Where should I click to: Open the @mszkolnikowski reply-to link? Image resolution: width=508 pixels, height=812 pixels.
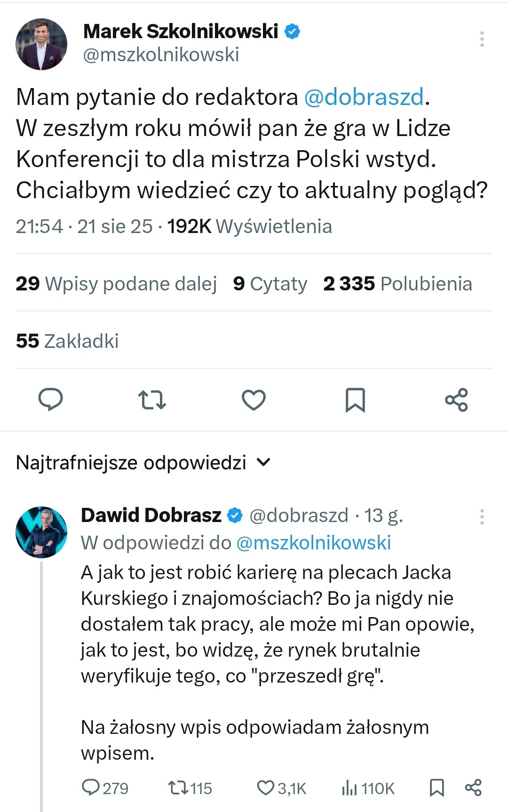[x=313, y=543]
